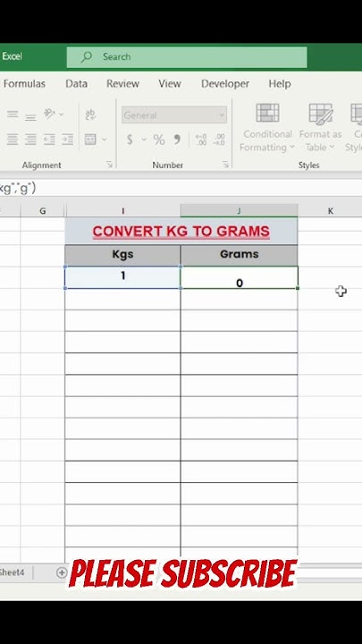This screenshot has width=362, height=644.
Task: Open Format as Table gallery
Action: click(x=321, y=128)
